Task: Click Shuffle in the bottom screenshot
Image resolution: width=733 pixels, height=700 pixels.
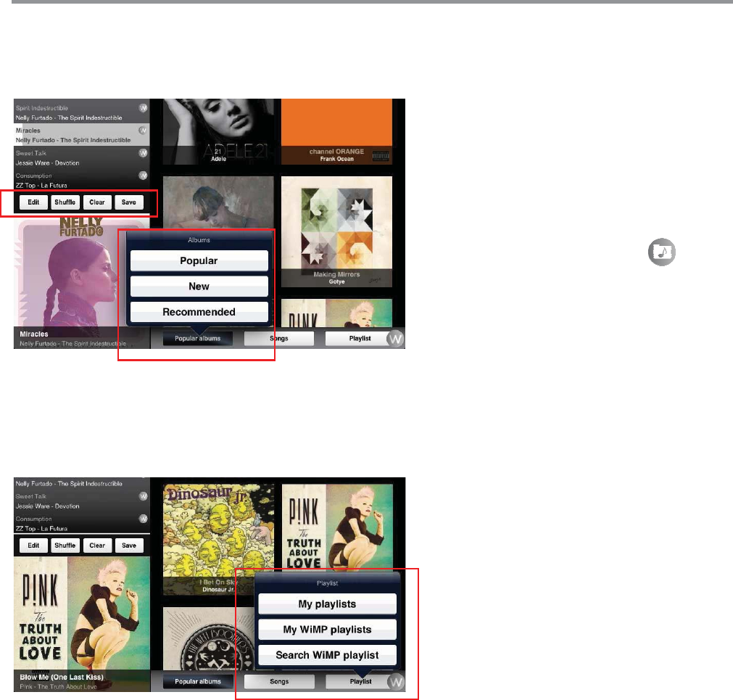Action: [x=65, y=545]
